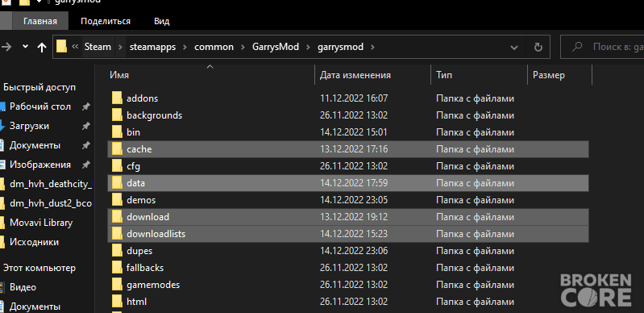
Task: Go to steamapps in address bar
Action: [x=153, y=47]
